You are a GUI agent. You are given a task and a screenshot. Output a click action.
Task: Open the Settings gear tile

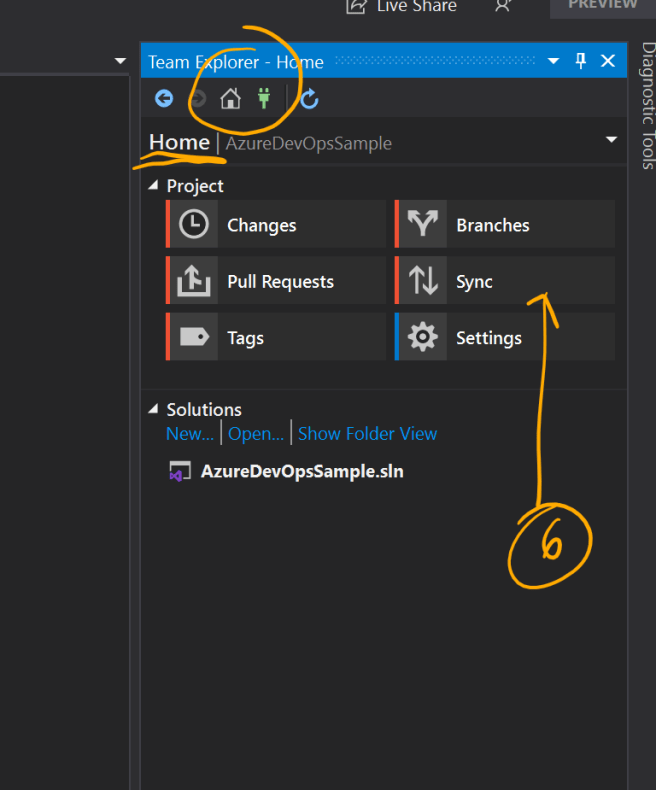tap(505, 338)
